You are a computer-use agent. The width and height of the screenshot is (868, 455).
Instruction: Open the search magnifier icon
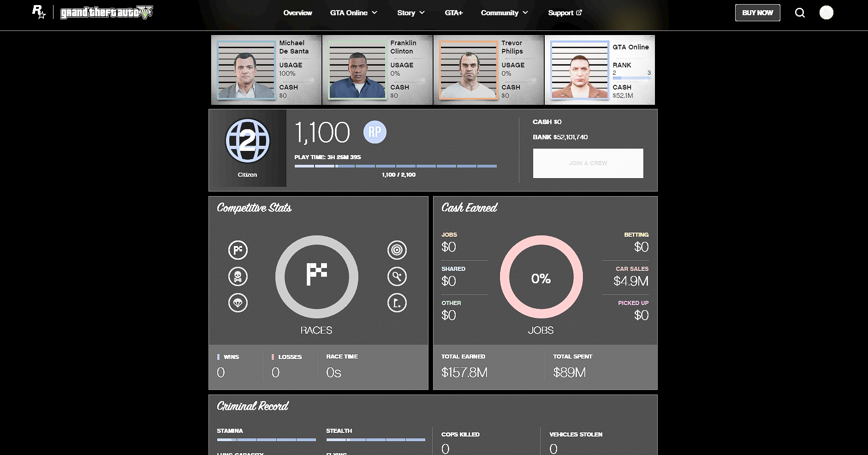800,13
